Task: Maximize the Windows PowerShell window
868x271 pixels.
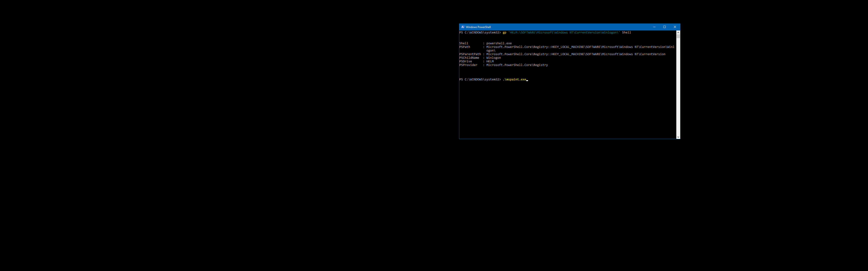Action: pyautogui.click(x=665, y=27)
